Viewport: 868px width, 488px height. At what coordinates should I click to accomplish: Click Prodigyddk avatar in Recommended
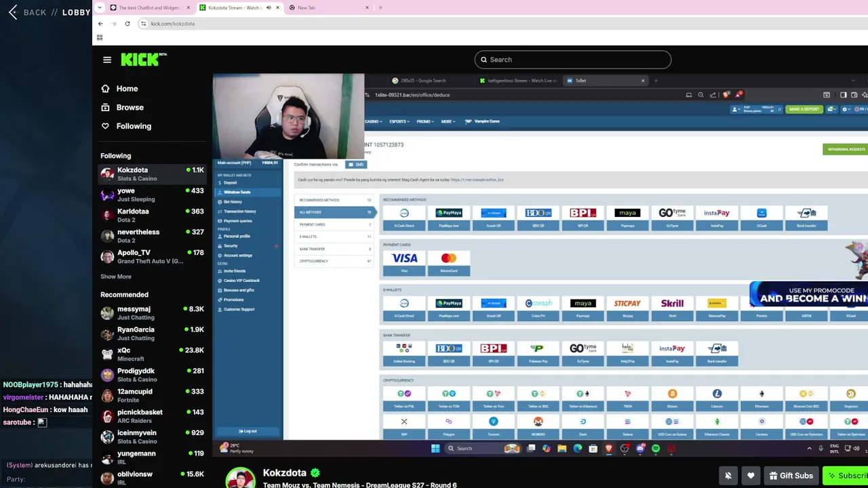107,375
